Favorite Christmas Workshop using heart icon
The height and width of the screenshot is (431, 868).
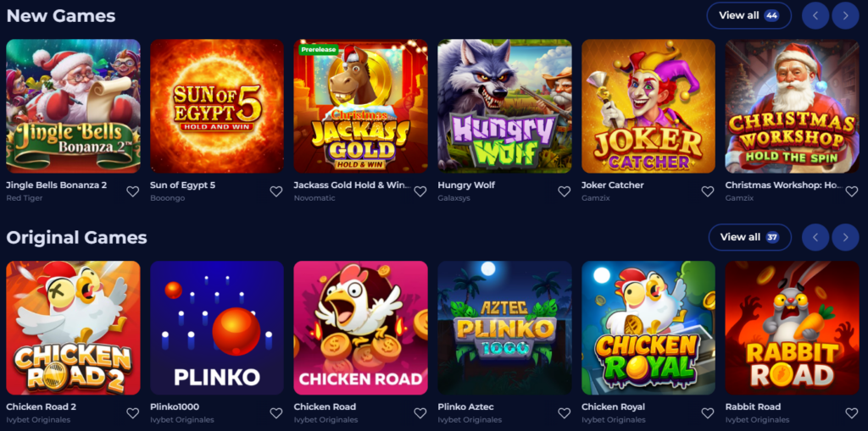pyautogui.click(x=851, y=191)
